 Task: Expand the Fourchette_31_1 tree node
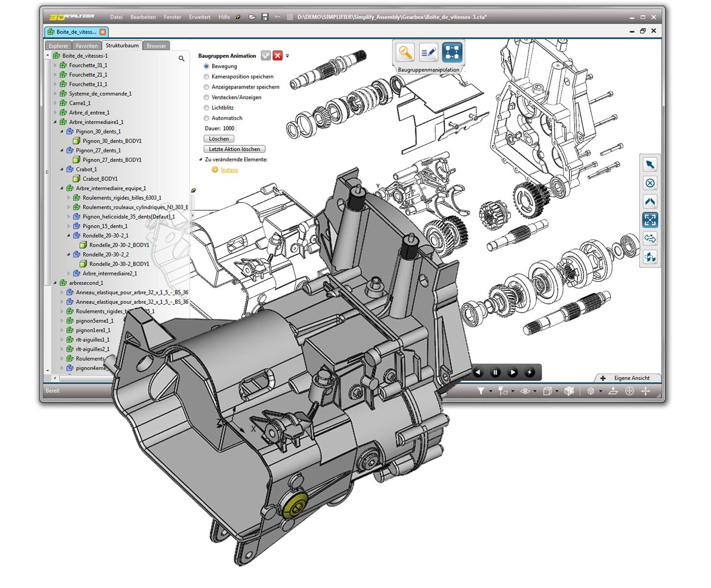pos(55,65)
